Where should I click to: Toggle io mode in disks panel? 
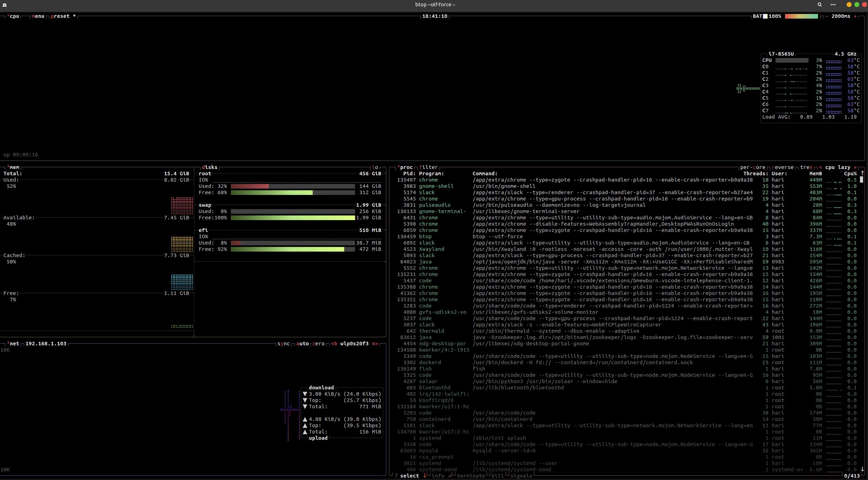[375, 167]
